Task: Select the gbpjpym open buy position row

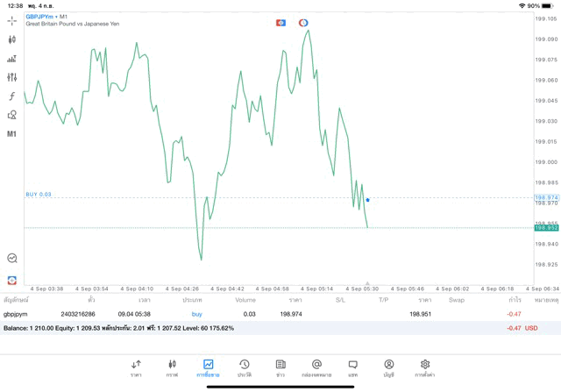Action: coord(263,314)
